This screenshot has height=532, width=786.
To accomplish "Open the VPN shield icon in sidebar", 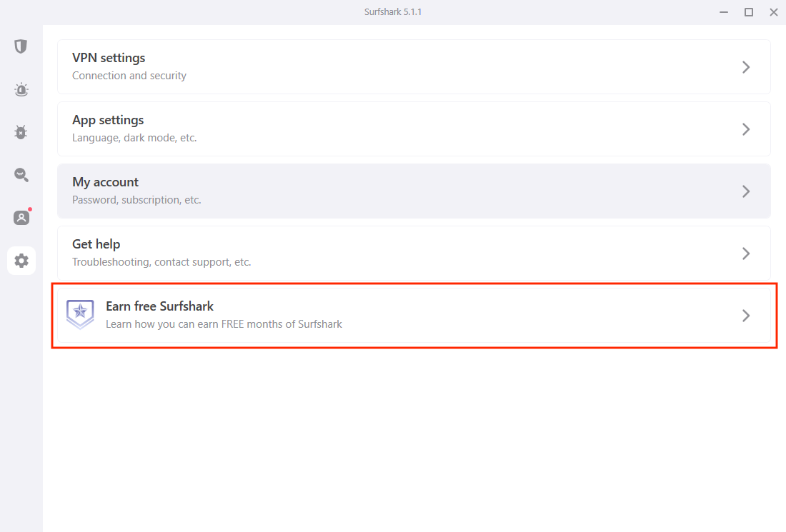I will click(x=21, y=46).
